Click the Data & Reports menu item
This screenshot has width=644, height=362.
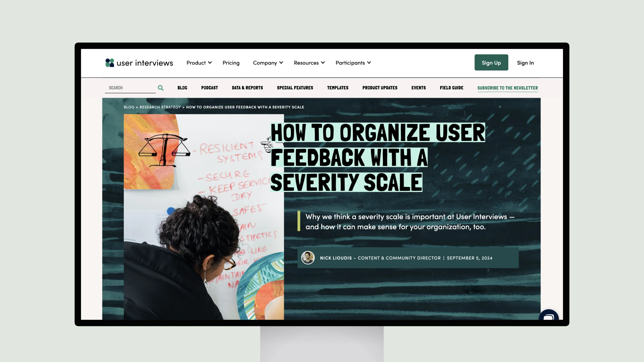[247, 88]
